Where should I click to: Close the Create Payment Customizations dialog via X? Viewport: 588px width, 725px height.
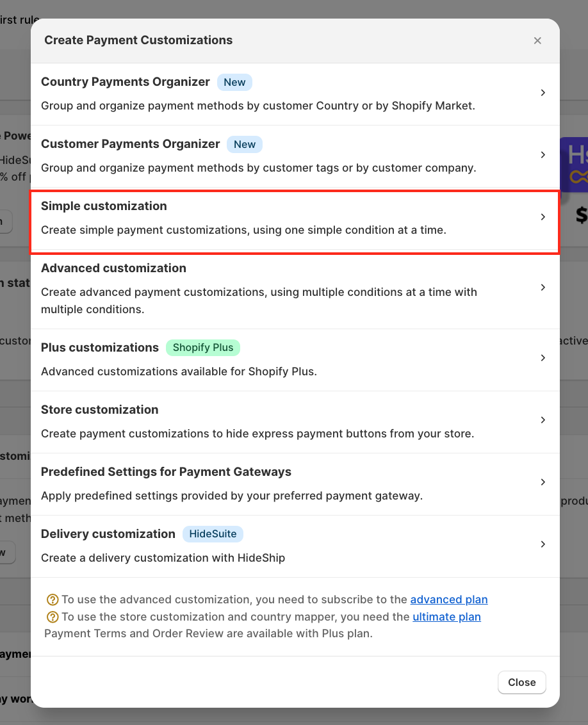point(537,40)
